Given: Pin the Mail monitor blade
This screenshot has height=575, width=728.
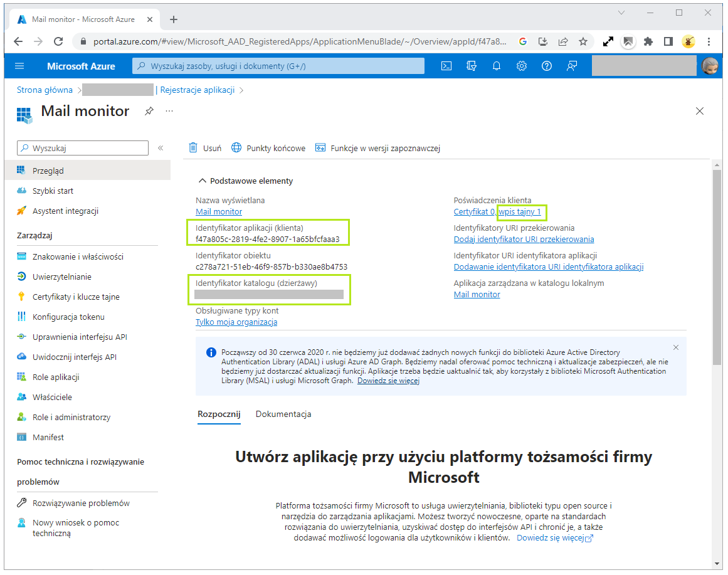Looking at the screenshot, I should coord(149,110).
